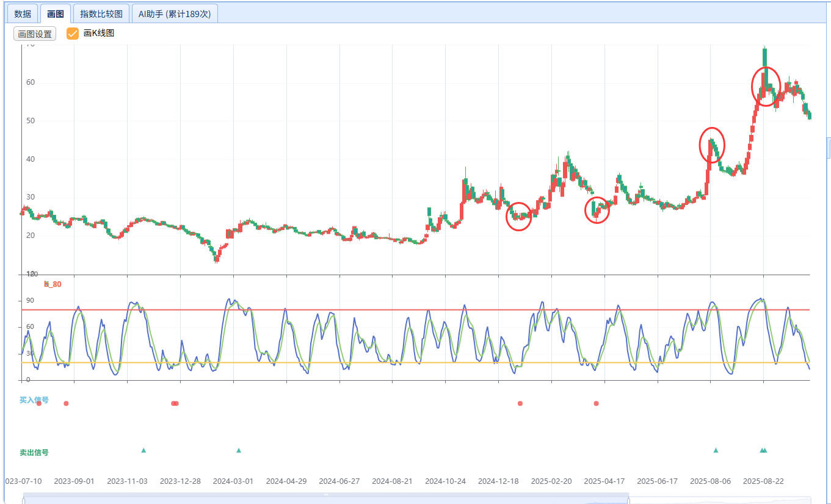Click the sell signal triangle near 2023-11-03

[x=143, y=450]
